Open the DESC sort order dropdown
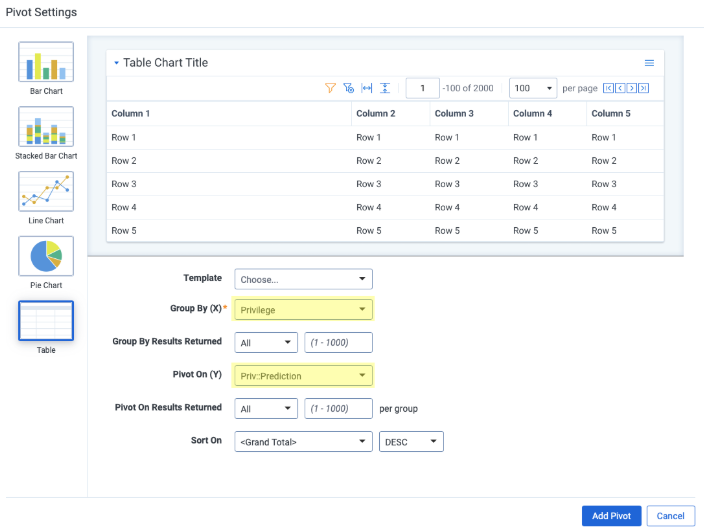 pos(411,442)
